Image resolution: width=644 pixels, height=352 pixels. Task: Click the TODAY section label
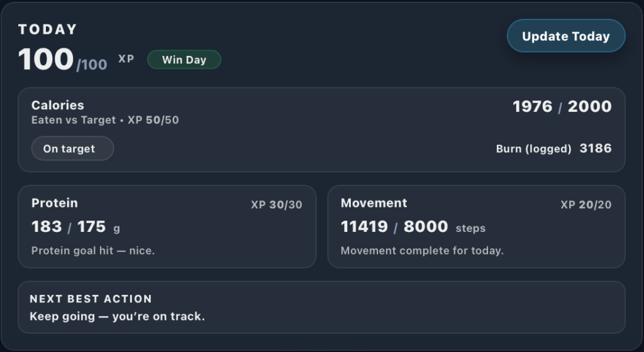pos(48,30)
